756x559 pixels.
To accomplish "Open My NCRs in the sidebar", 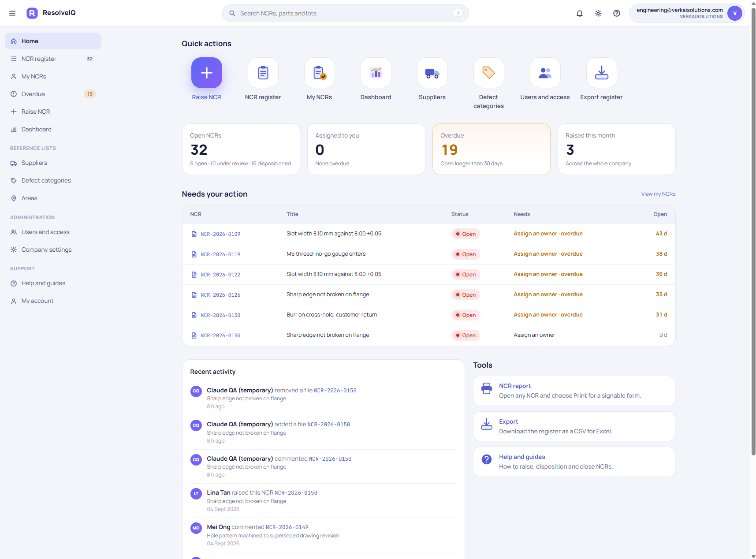I will pos(53,76).
